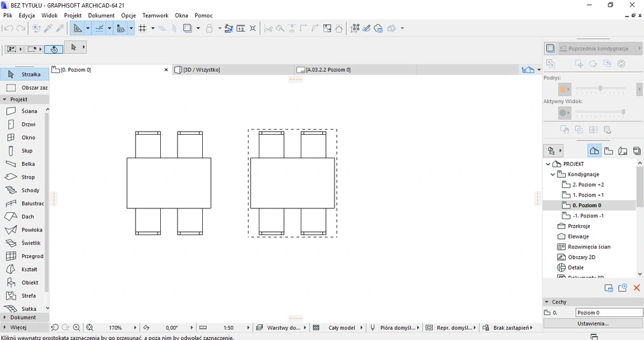The image size is (644, 340).
Task: Expand the Więcej toolbox section
Action: coord(24,327)
